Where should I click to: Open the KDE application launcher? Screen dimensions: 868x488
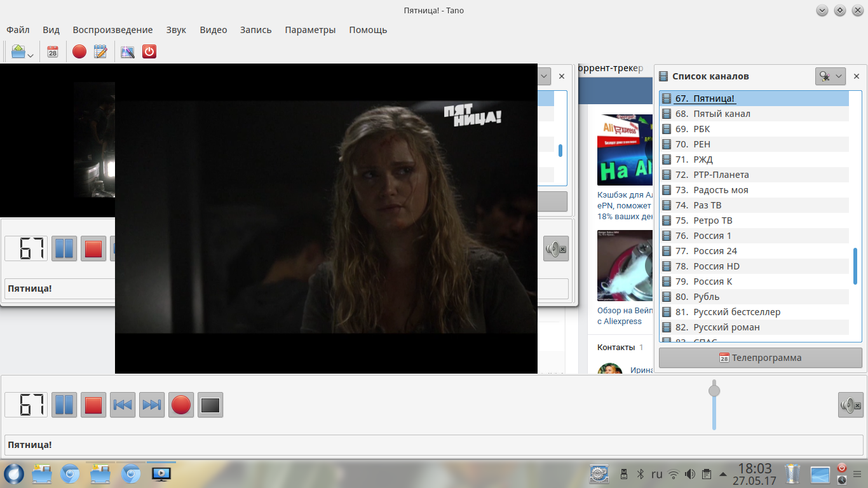click(13, 474)
